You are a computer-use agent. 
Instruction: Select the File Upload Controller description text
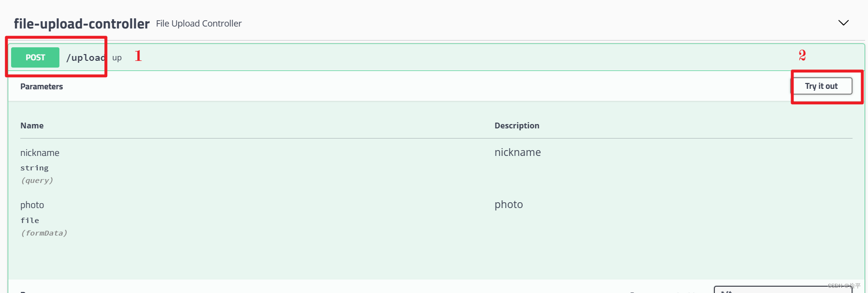pos(199,24)
